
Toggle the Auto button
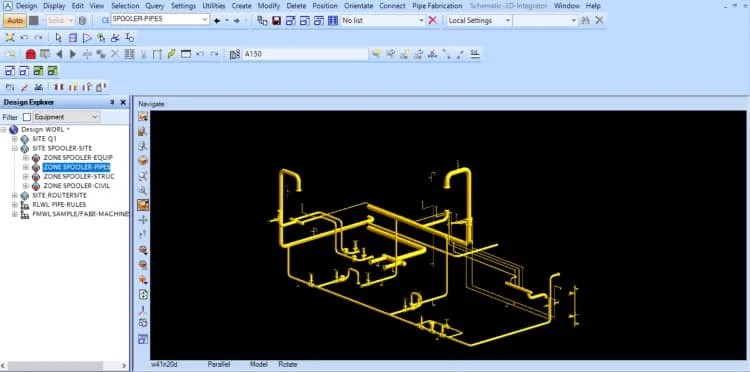pos(15,21)
